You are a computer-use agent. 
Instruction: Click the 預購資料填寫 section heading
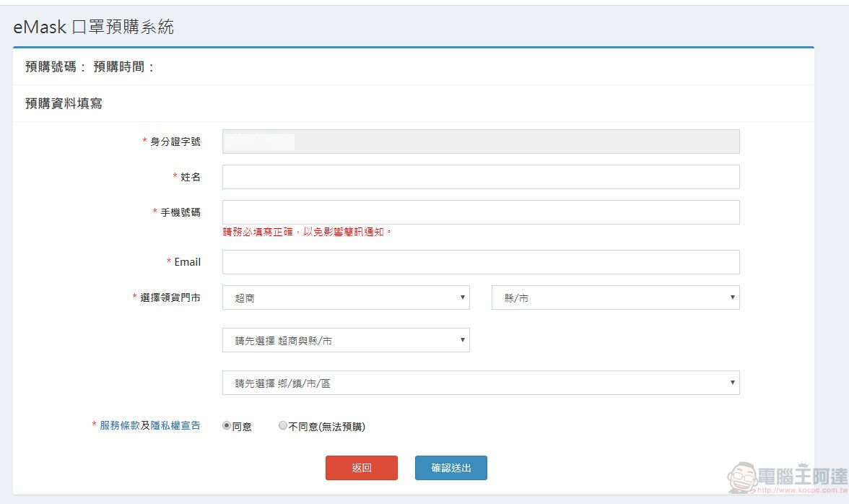point(64,103)
